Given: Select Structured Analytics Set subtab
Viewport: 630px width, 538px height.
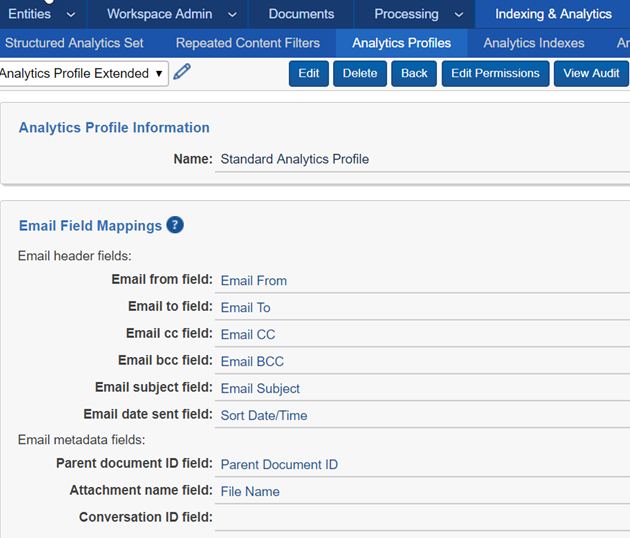Looking at the screenshot, I should click(74, 43).
